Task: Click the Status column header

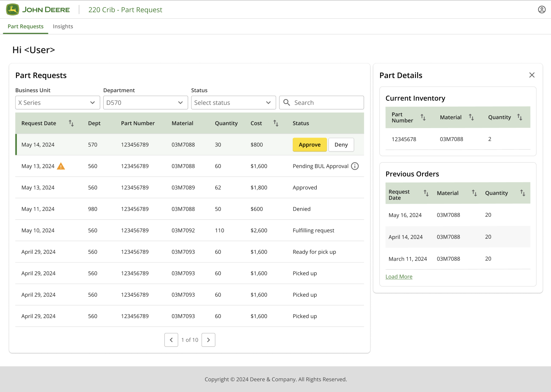Action: pyautogui.click(x=301, y=123)
